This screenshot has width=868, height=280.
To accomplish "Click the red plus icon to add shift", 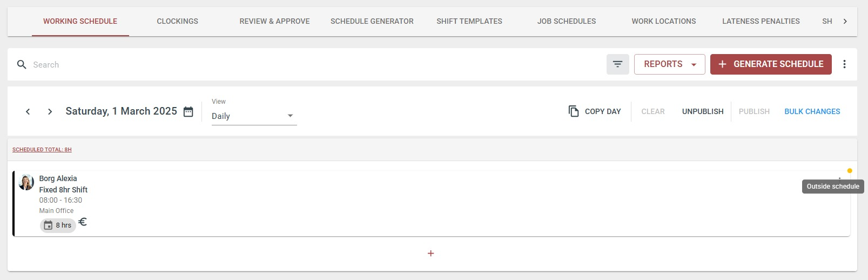I will (x=430, y=254).
